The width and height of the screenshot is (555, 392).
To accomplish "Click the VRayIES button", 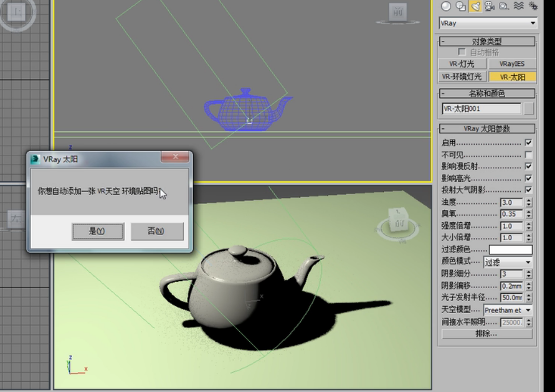I will [512, 64].
